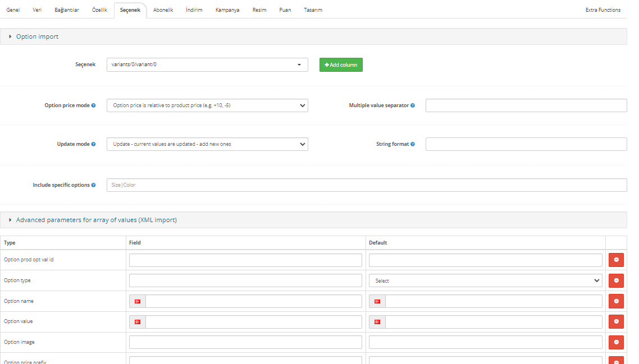Switch to the Resim tab
Image resolution: width=639 pixels, height=364 pixels.
pyautogui.click(x=259, y=10)
